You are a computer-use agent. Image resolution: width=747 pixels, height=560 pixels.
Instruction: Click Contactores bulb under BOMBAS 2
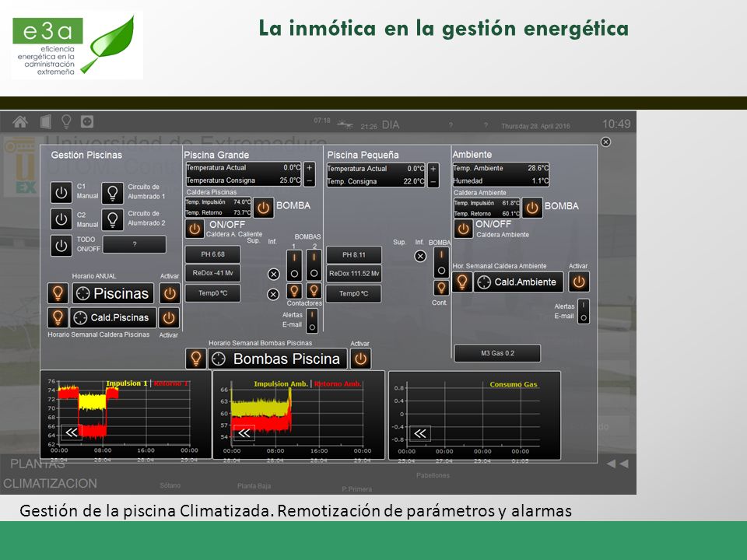(314, 290)
